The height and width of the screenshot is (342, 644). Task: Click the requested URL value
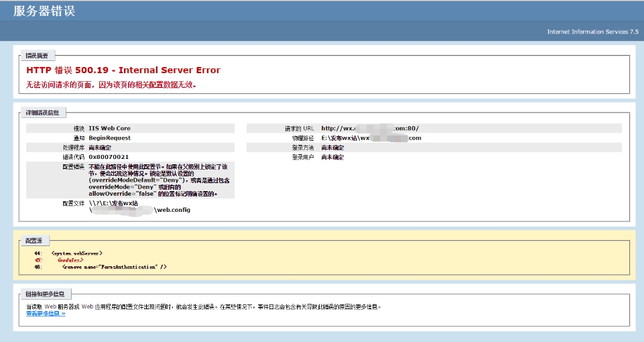pyautogui.click(x=370, y=128)
